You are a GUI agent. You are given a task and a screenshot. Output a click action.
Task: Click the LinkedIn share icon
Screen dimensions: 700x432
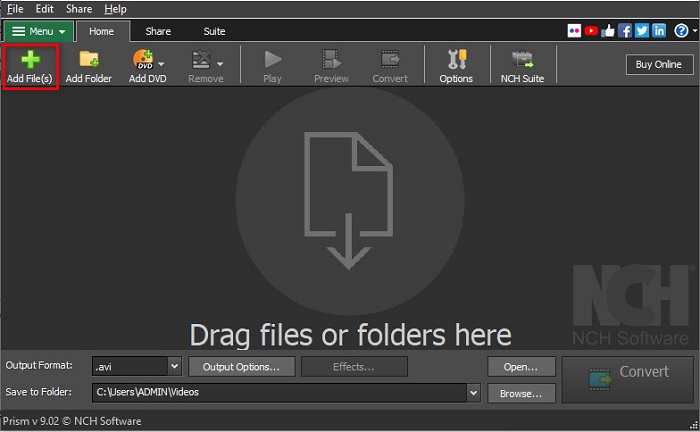click(x=659, y=31)
